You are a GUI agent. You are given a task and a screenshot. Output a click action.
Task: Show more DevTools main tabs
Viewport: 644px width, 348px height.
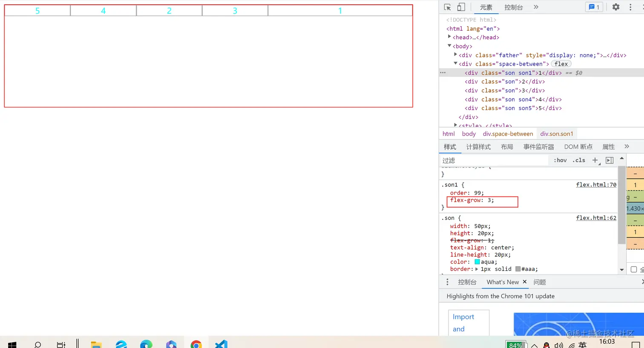536,7
